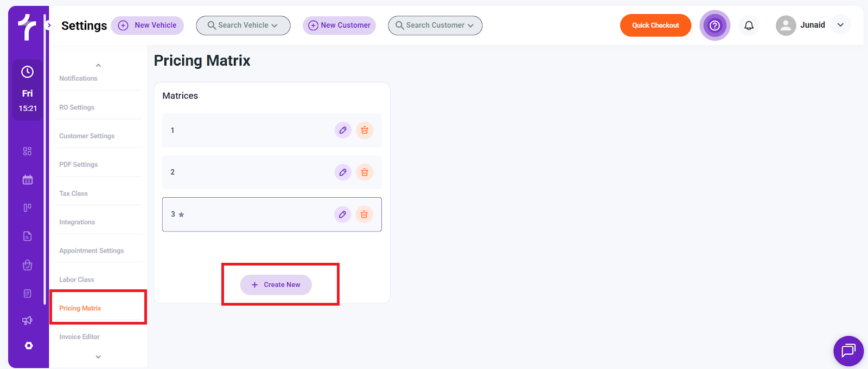Expand the Search Customer dropdown
The height and width of the screenshot is (369, 868).
point(435,25)
